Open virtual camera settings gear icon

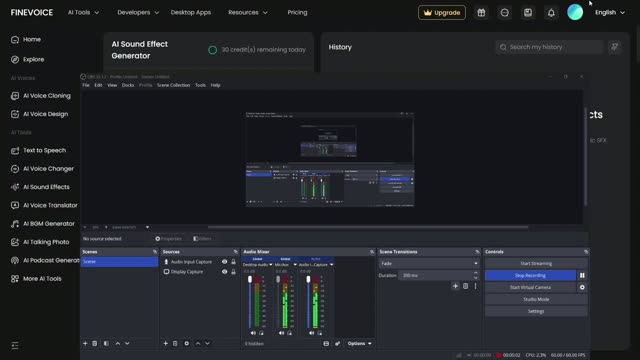(582, 287)
